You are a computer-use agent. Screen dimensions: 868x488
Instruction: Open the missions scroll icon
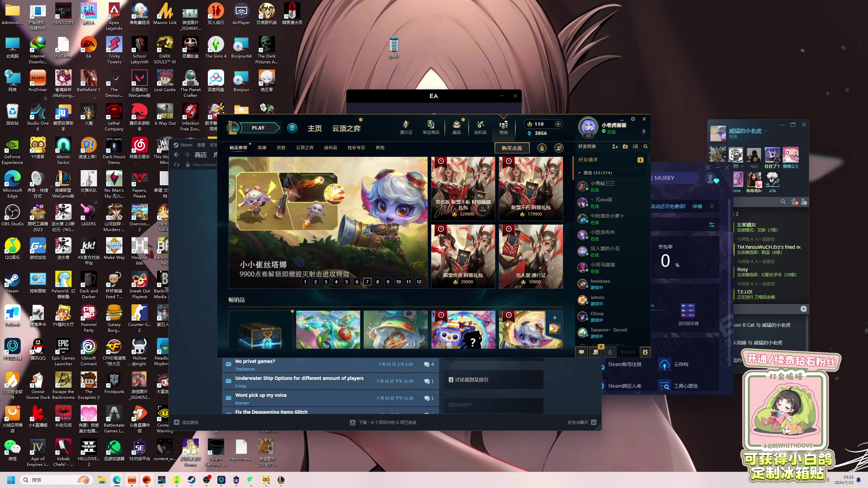coord(596,352)
